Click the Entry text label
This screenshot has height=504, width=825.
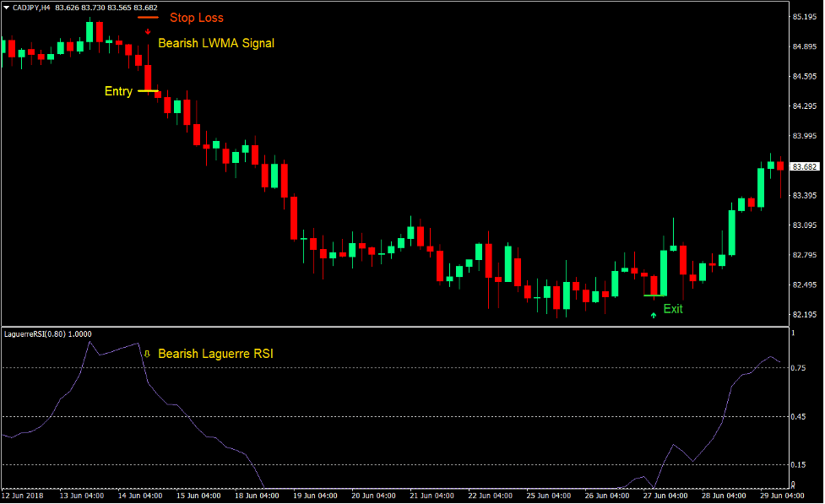[x=118, y=90]
